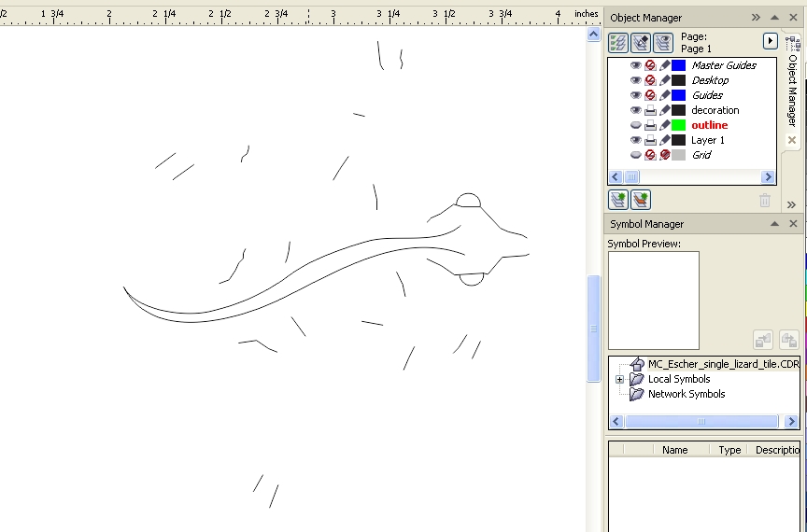This screenshot has height=532, width=807.
Task: Select the Grid layer name
Action: pyautogui.click(x=701, y=155)
